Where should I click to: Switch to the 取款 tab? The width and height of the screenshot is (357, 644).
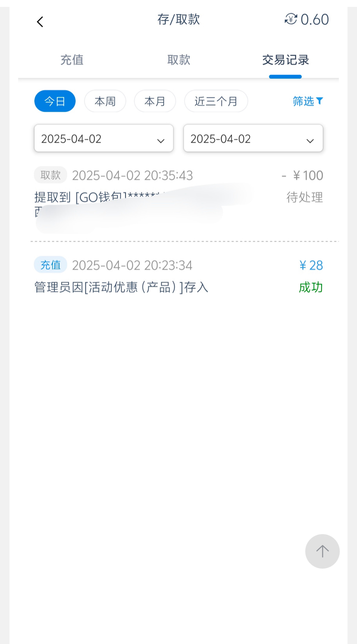tap(178, 60)
